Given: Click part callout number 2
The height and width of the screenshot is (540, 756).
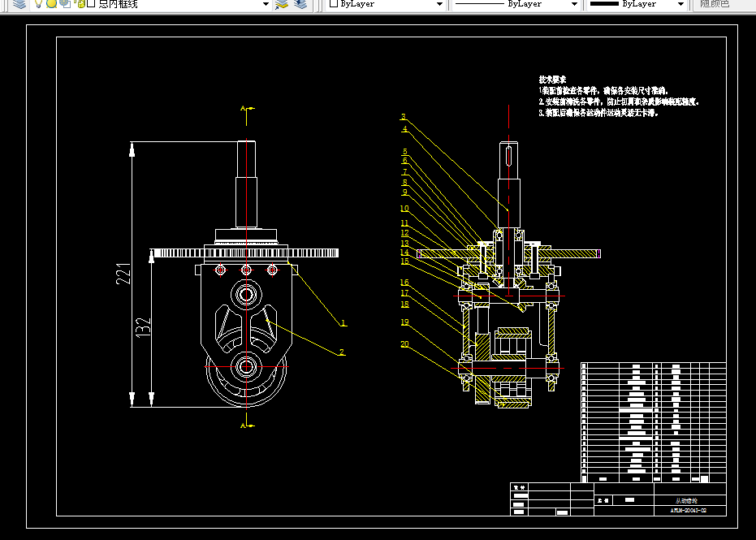Looking at the screenshot, I should pos(341,352).
